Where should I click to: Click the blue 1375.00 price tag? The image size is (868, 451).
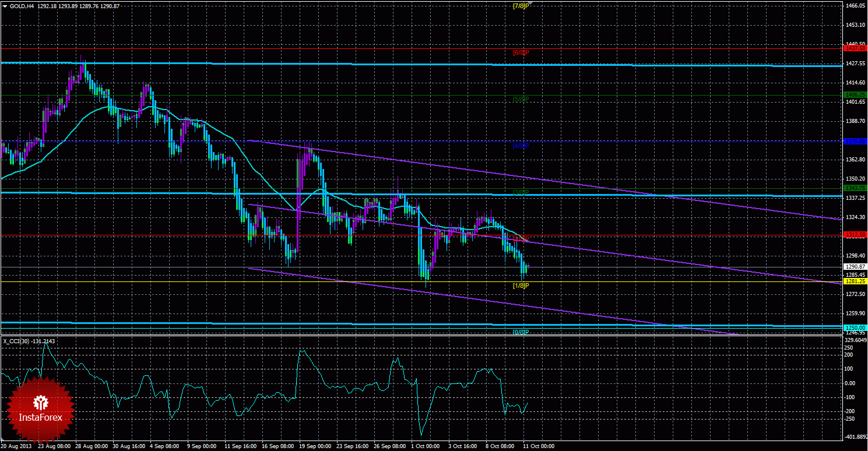pos(854,141)
